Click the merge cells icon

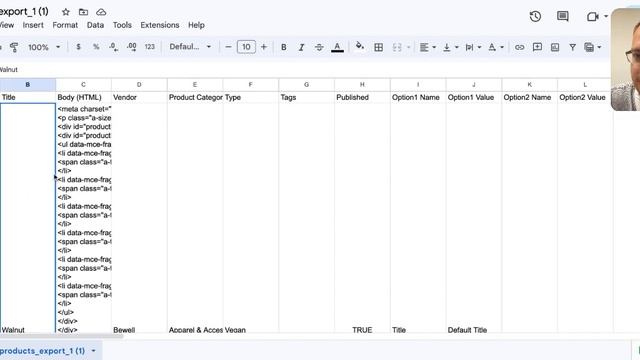[x=397, y=47]
